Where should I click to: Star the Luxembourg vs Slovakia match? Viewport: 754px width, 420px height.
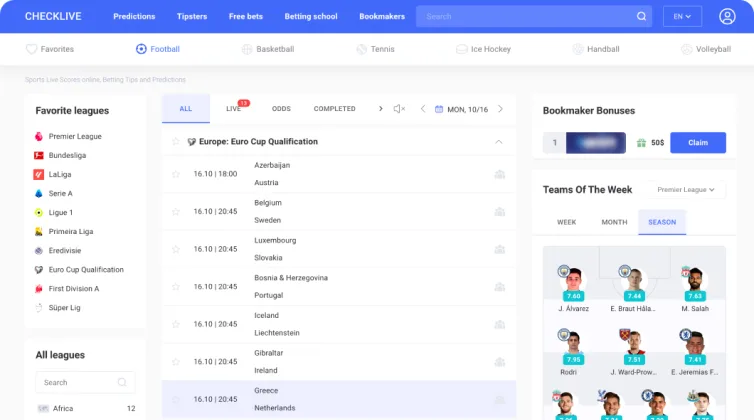(x=176, y=249)
